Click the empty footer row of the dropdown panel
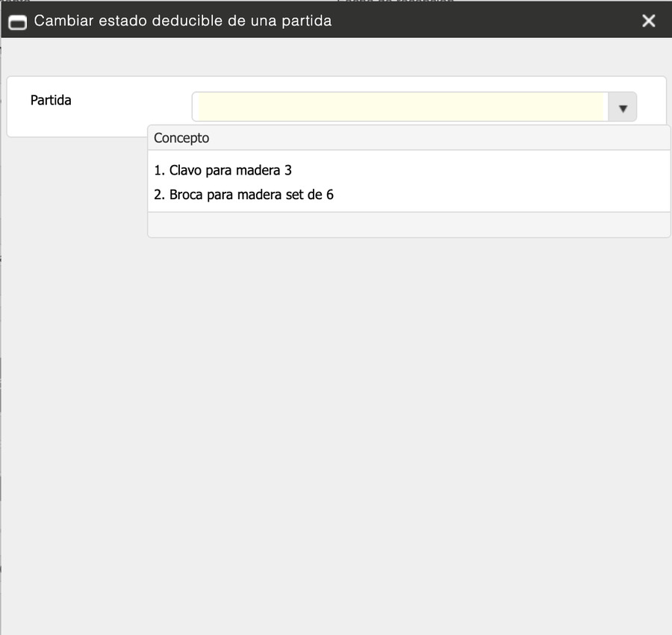This screenshot has width=672, height=635. (408, 224)
